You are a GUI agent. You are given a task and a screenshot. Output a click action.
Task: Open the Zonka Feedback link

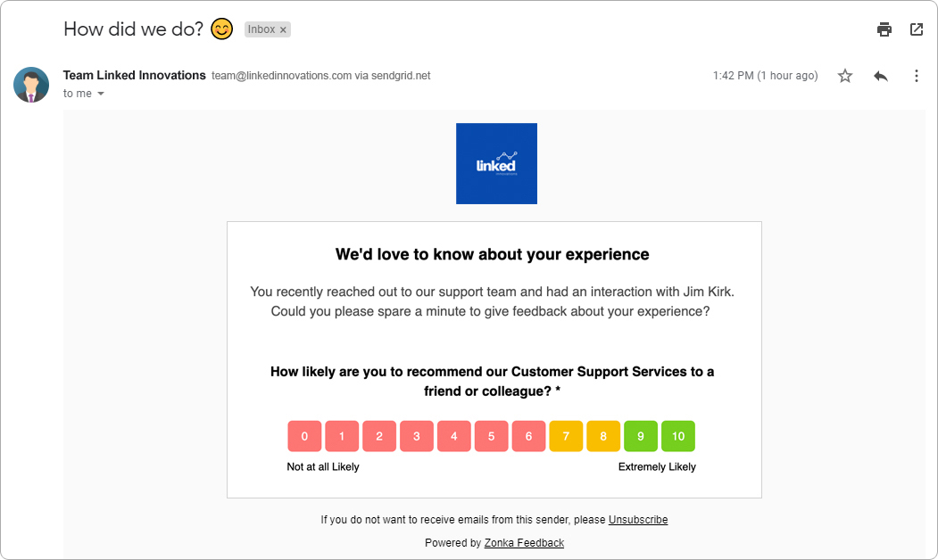[x=524, y=542]
